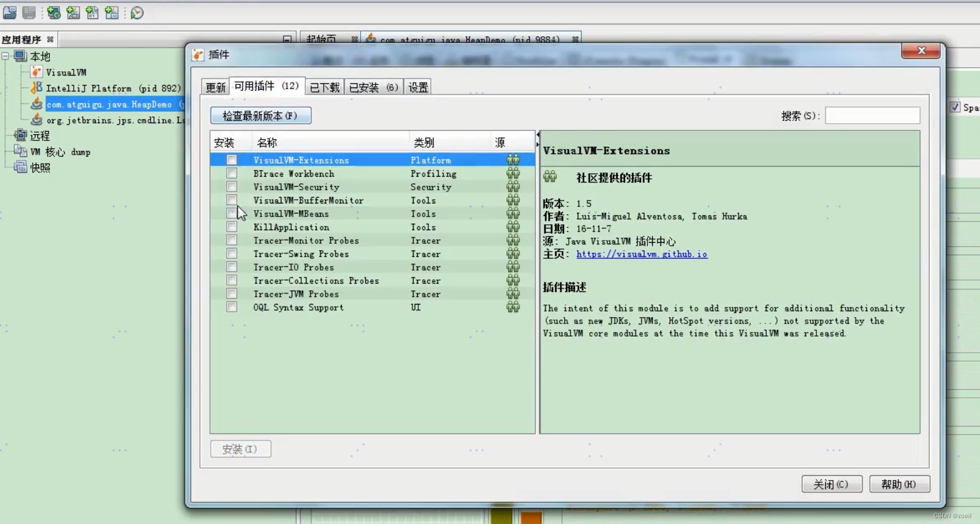980x524 pixels.
Task: Click community source icon for VisualVM-Security row
Action: tap(513, 187)
